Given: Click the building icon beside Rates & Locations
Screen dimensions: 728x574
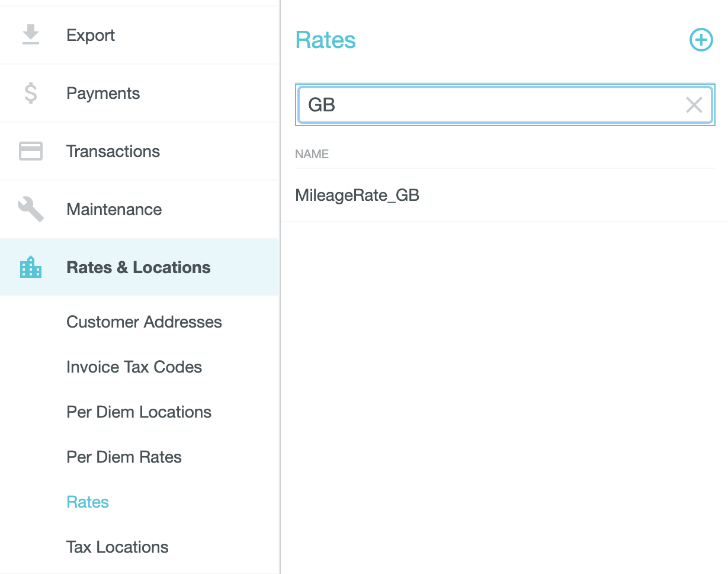Looking at the screenshot, I should point(31,268).
